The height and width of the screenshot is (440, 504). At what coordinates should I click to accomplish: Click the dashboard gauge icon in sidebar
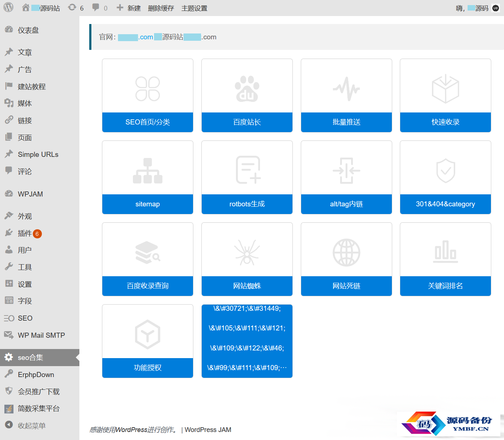coord(9,30)
